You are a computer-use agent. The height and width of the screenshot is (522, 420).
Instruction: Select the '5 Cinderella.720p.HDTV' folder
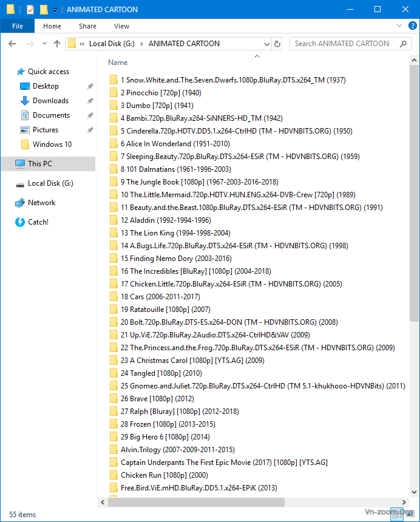tap(236, 131)
